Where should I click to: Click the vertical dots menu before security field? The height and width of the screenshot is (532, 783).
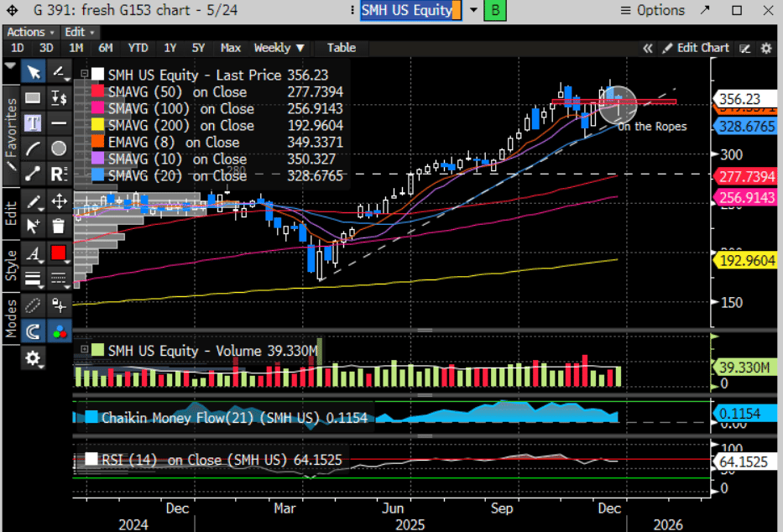pyautogui.click(x=352, y=10)
